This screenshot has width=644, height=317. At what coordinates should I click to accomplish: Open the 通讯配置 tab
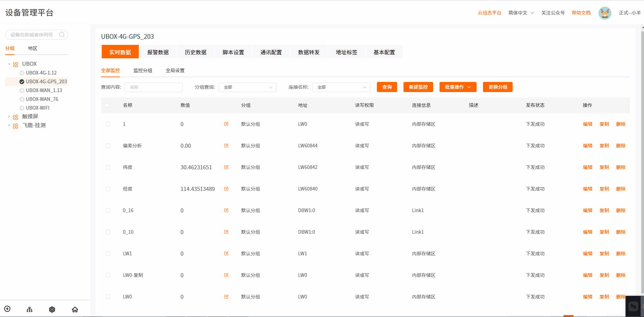click(x=271, y=52)
